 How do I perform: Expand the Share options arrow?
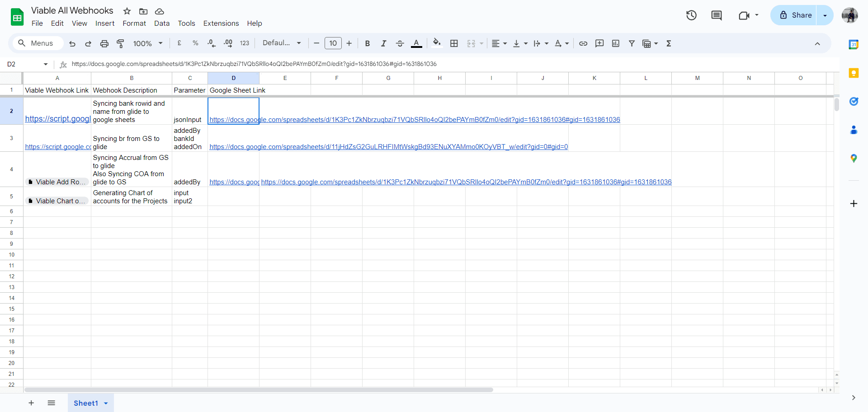pos(825,15)
